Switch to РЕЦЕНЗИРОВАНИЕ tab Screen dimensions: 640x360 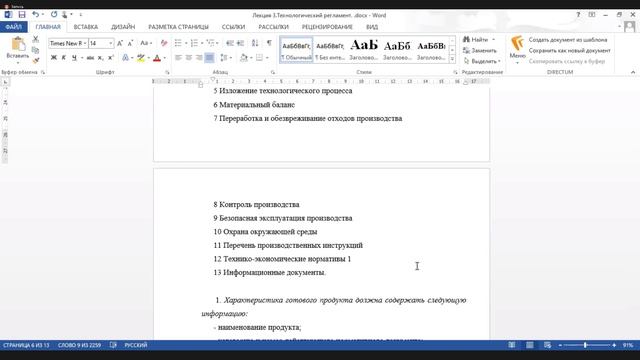[x=327, y=27]
